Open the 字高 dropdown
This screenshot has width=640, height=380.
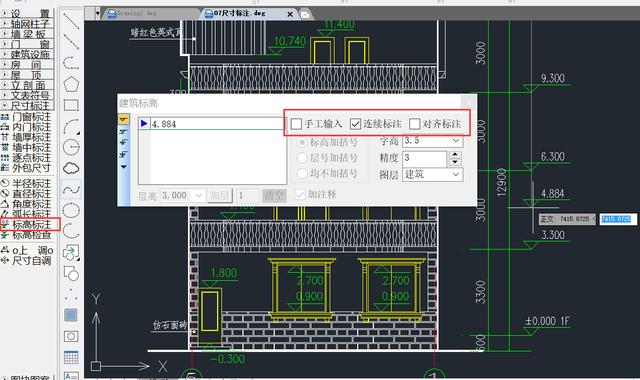tap(456, 141)
